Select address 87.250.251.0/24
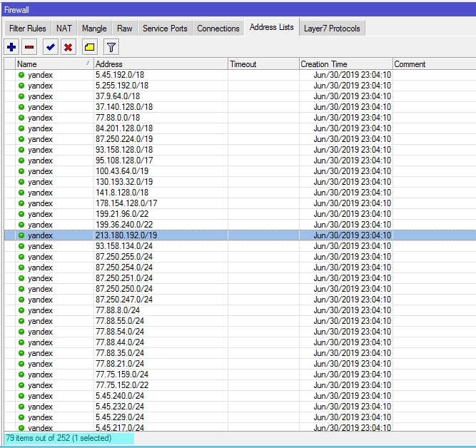 click(124, 278)
